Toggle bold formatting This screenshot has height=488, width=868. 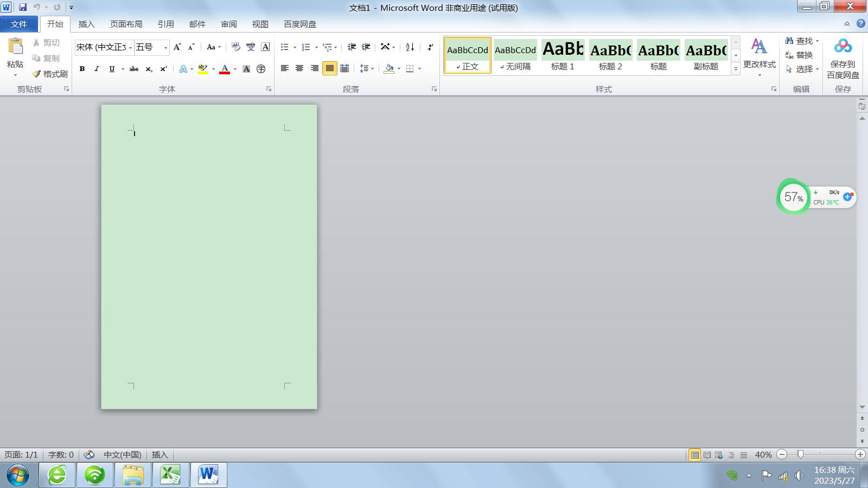pos(82,69)
